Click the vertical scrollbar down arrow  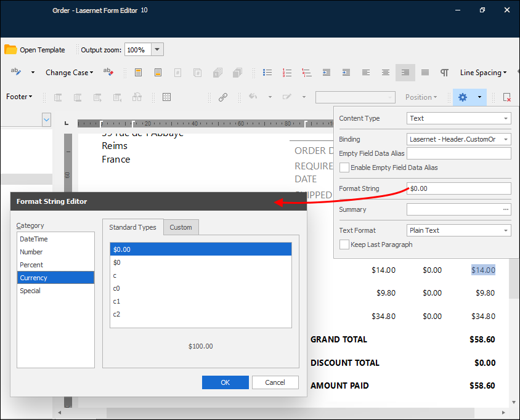[513, 402]
